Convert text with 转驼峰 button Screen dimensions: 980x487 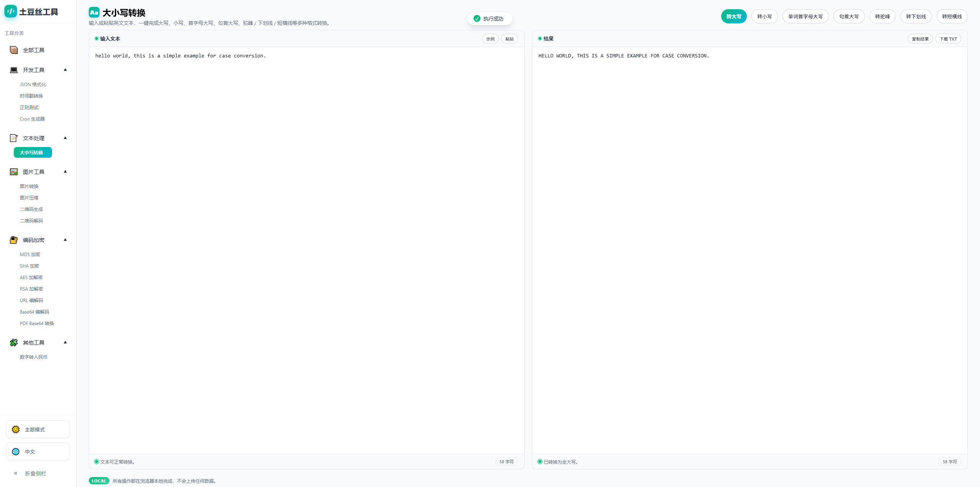[882, 16]
